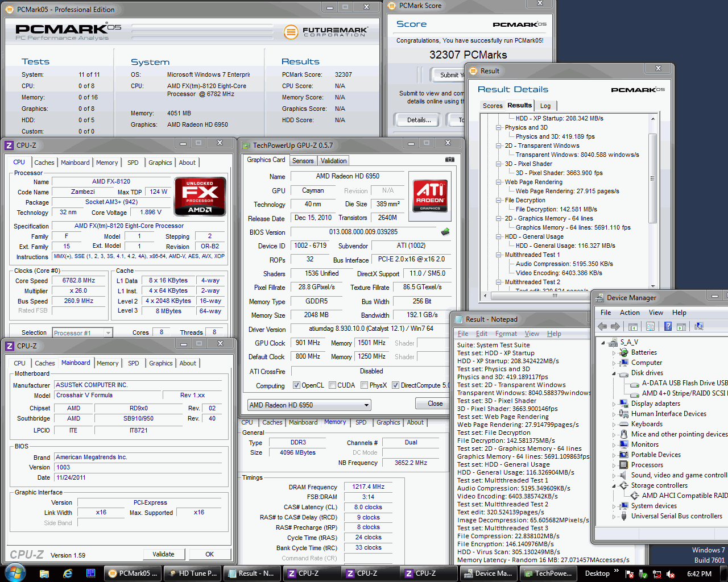728x582 pixels.
Task: Click the Submit button in PCMark Score window
Action: tap(450, 75)
